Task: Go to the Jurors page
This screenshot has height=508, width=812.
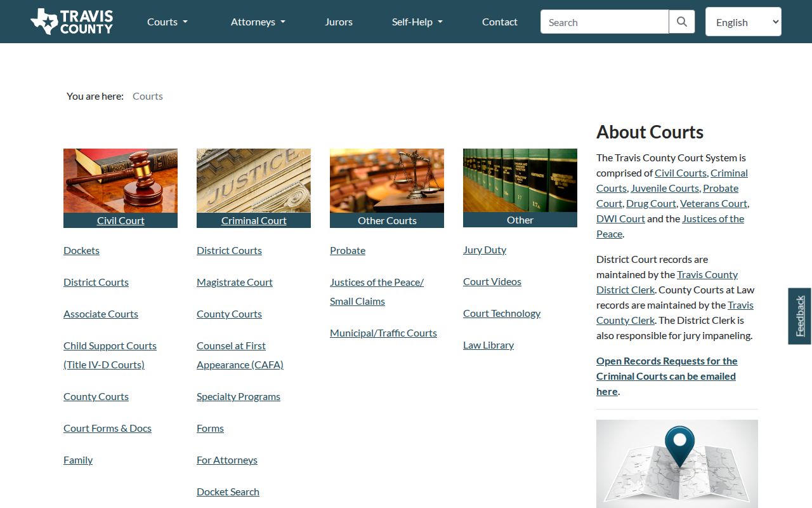Action: tap(339, 22)
